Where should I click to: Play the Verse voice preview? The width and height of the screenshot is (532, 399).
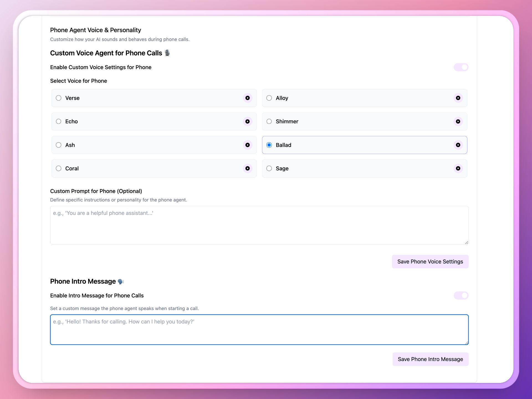click(247, 98)
